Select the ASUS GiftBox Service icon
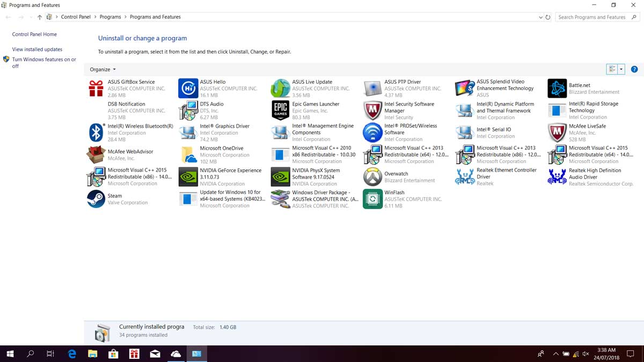The image size is (644, 362). pos(96,88)
